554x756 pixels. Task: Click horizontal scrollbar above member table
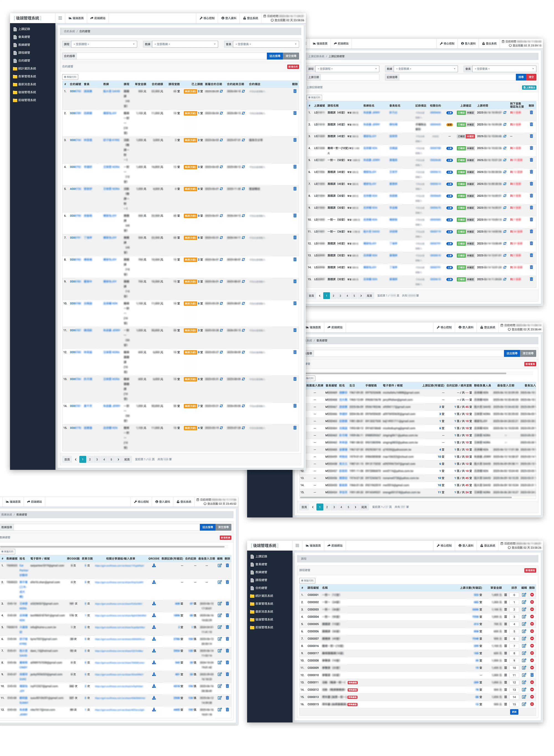point(406,373)
